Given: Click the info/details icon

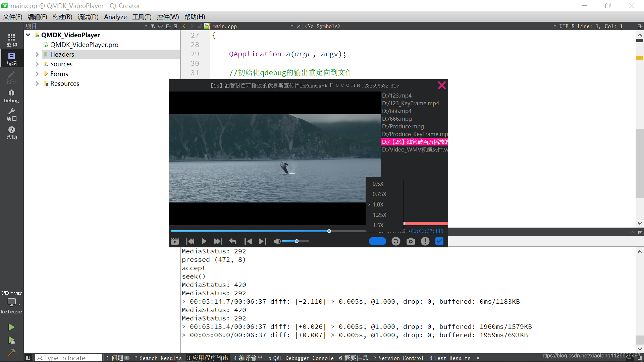Looking at the screenshot, I should [425, 241].
